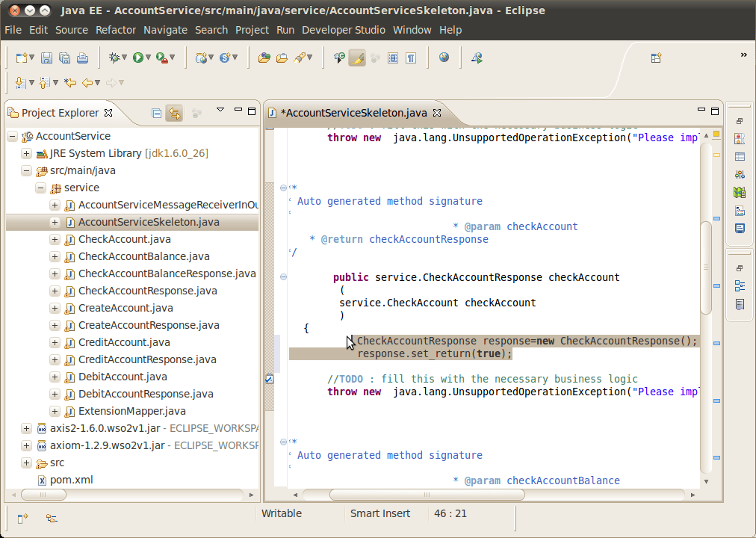756x538 pixels.
Task: Restore the upper right sidebar view stack
Action: pyautogui.click(x=740, y=121)
